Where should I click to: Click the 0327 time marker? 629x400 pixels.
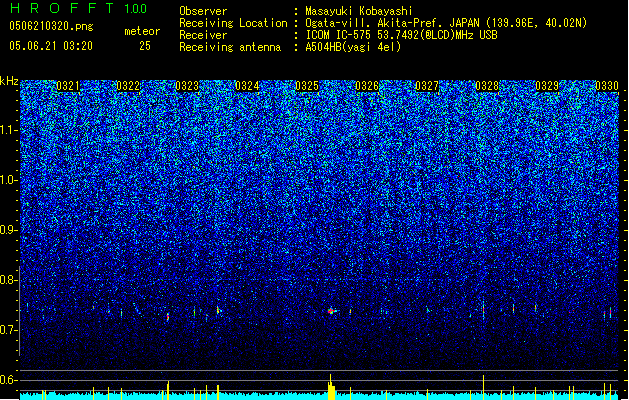427,86
